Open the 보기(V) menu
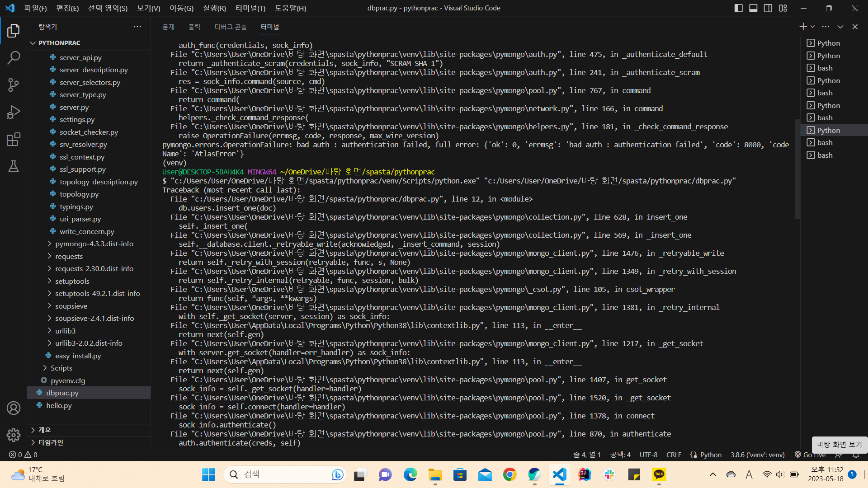868x488 pixels. (x=148, y=8)
